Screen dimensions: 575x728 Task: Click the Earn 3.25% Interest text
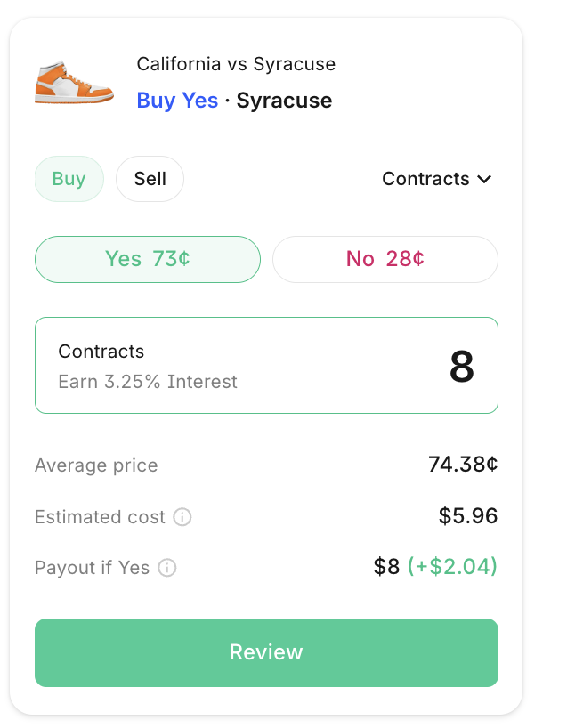point(148,382)
